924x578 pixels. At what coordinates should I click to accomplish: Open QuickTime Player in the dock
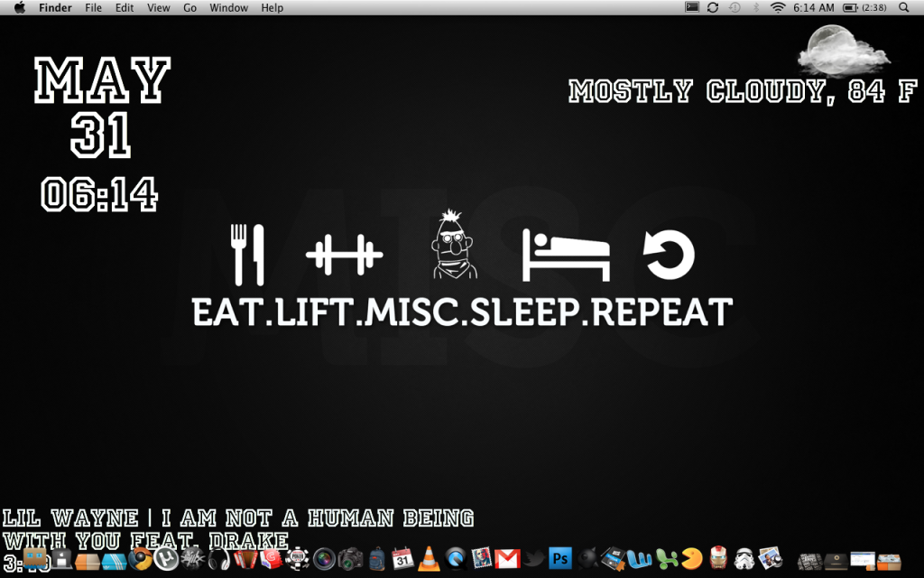[455, 558]
